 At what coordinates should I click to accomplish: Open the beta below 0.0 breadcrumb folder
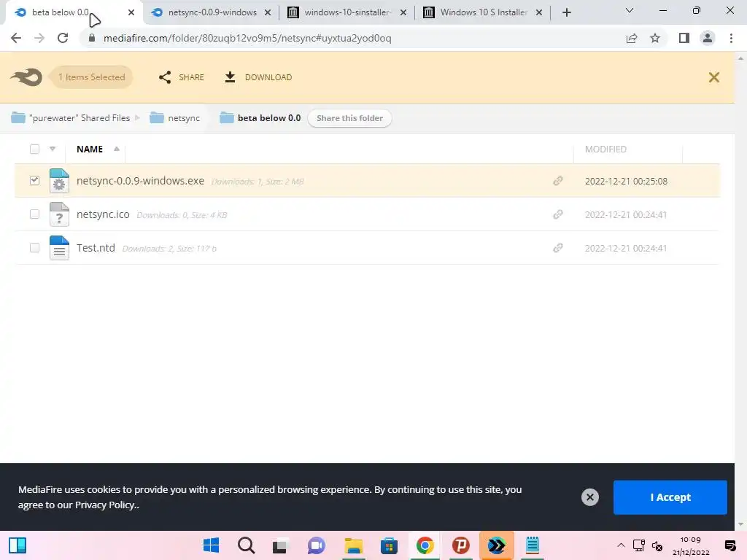coord(260,117)
